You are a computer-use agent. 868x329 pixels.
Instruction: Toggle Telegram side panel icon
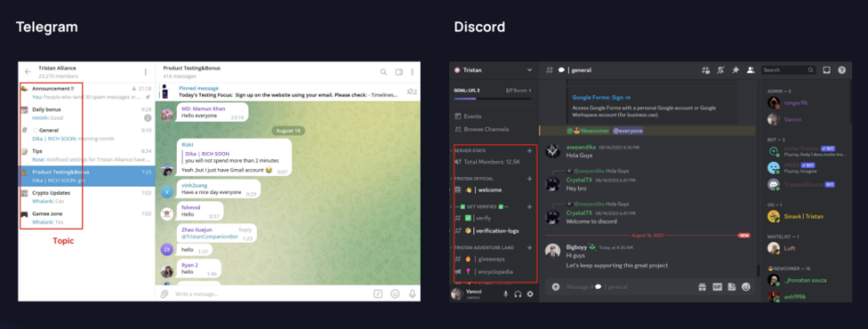399,72
